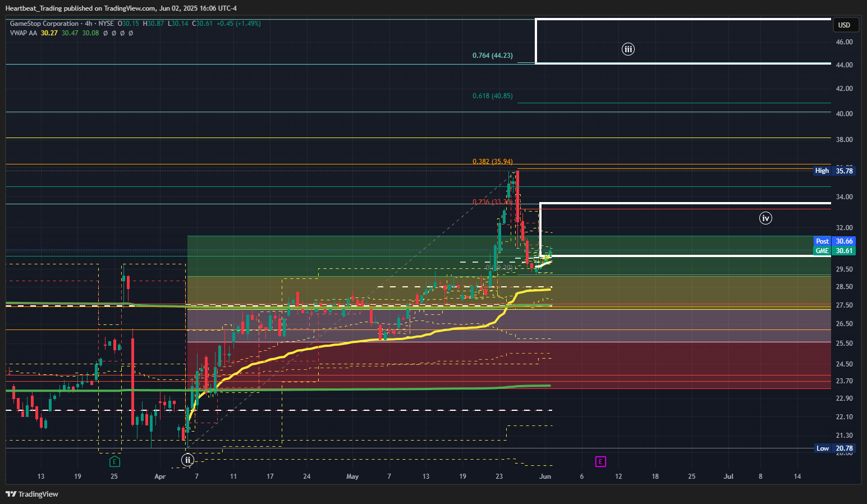Click 25.50 on the price scale
The height and width of the screenshot is (504, 867).
[x=844, y=343]
